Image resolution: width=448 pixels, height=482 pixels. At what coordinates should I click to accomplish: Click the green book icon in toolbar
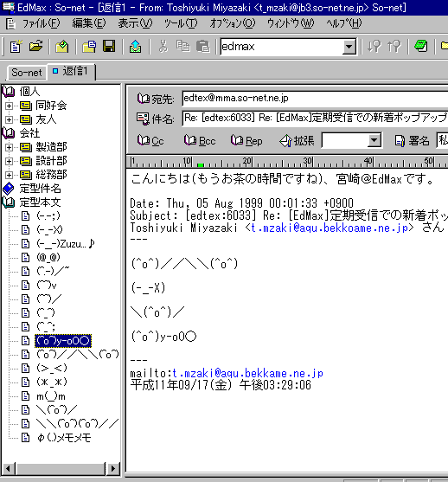click(420, 47)
